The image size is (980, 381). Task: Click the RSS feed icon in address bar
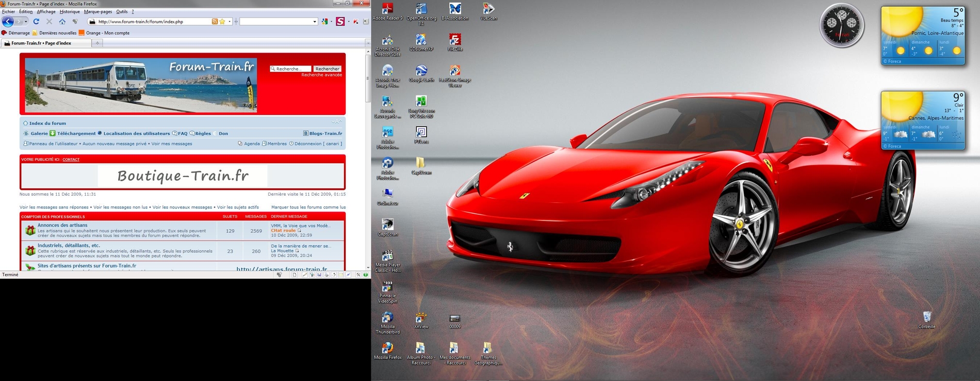(x=215, y=22)
